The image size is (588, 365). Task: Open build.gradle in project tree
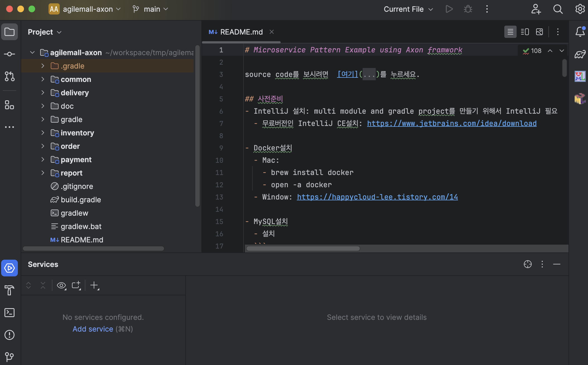click(x=81, y=200)
